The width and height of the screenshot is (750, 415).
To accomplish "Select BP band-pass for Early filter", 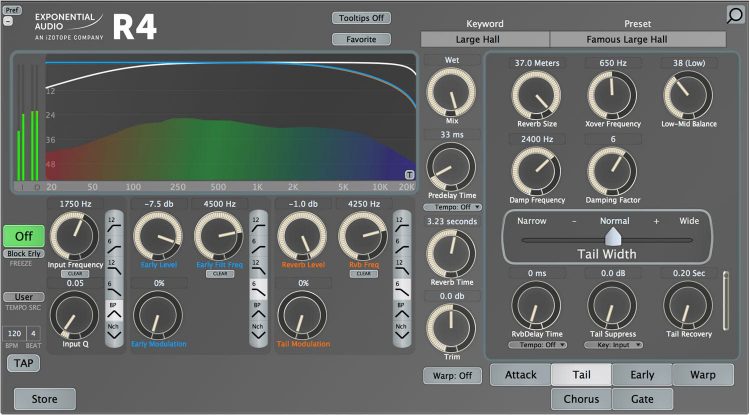I will (258, 311).
